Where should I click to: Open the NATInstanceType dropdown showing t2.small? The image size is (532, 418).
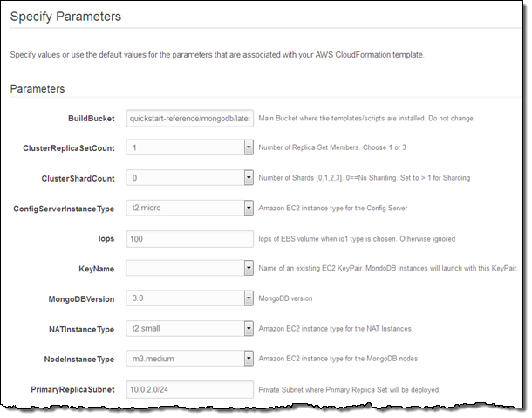(189, 328)
